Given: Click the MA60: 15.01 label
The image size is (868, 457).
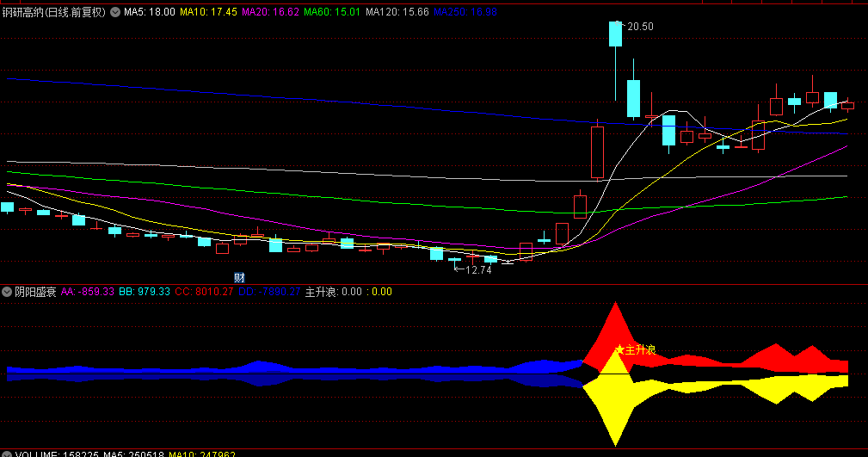Looking at the screenshot, I should 331,12.
